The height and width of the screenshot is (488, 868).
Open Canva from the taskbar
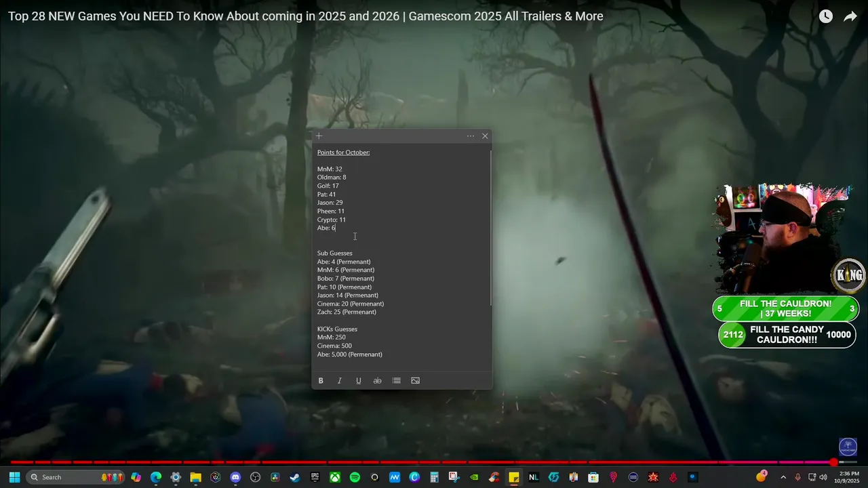tap(414, 477)
